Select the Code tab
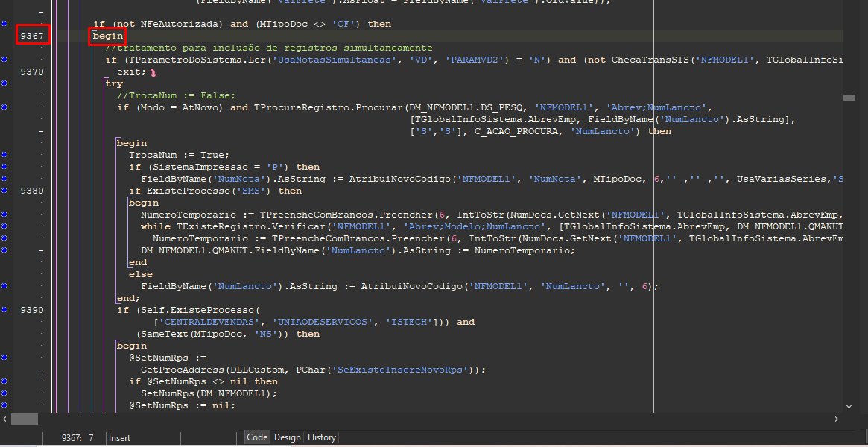This screenshot has height=447, width=868. (257, 438)
